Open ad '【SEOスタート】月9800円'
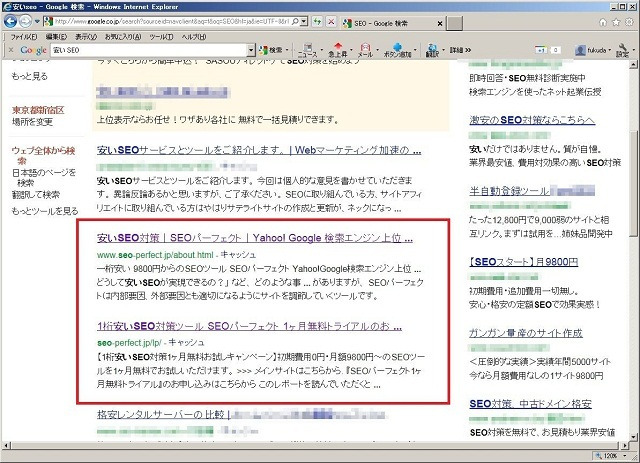Image resolution: width=640 pixels, height=463 pixels. [x=524, y=262]
